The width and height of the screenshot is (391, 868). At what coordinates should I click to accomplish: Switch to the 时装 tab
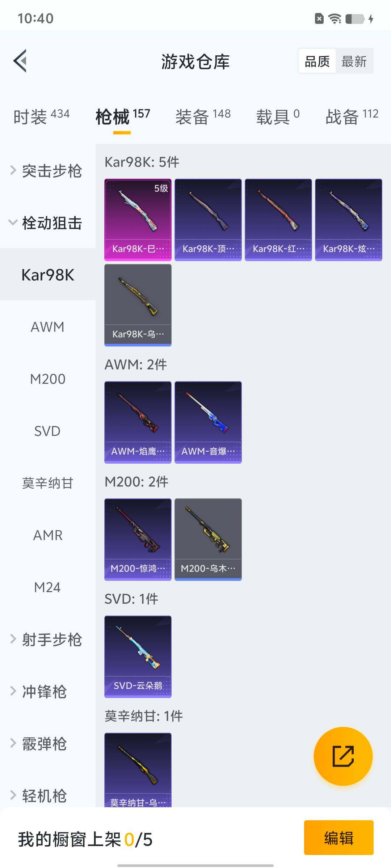[x=41, y=116]
